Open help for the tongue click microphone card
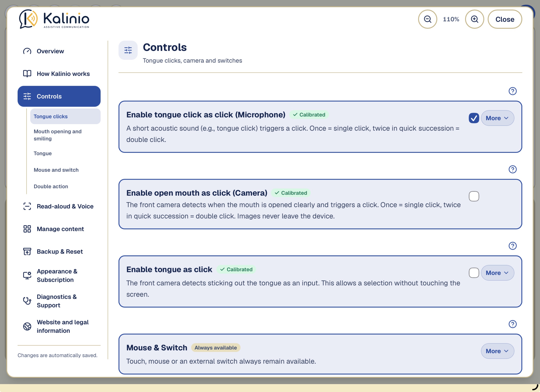Viewport: 540px width, 392px height. (x=512, y=91)
